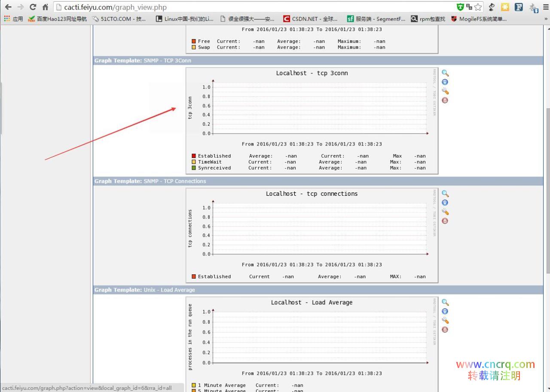Open the Chrome hamburger menu

point(546,7)
